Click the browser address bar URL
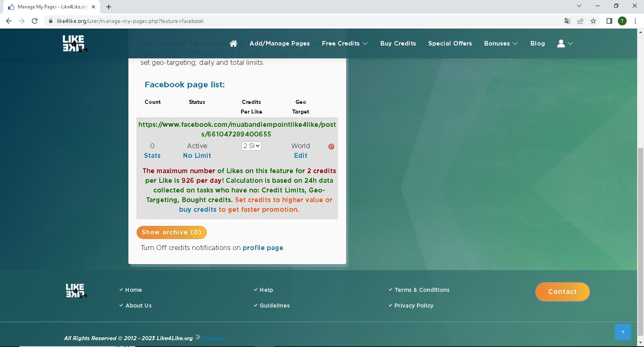644x347 pixels. (130, 21)
